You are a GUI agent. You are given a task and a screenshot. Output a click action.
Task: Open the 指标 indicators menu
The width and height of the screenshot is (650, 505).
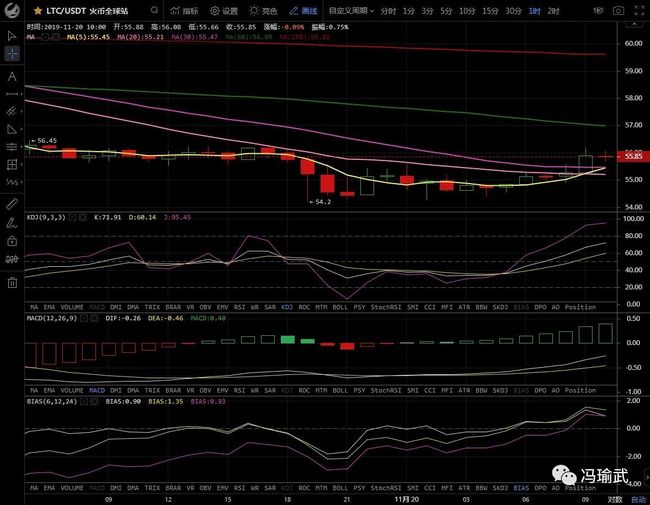pos(184,11)
